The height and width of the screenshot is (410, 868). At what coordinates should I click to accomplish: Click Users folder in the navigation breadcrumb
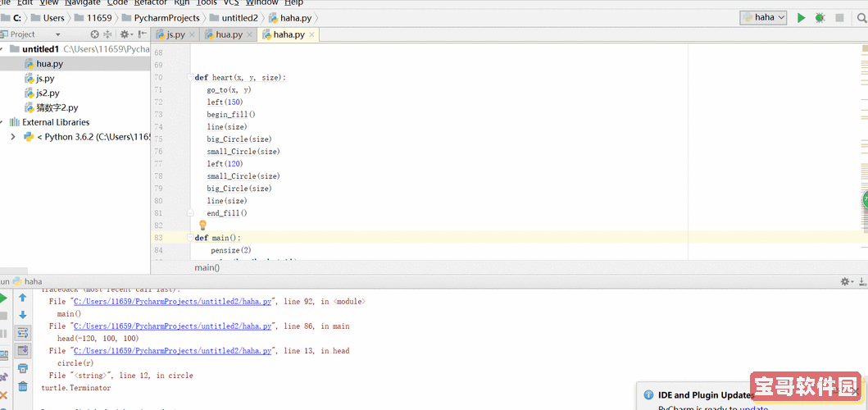point(48,18)
